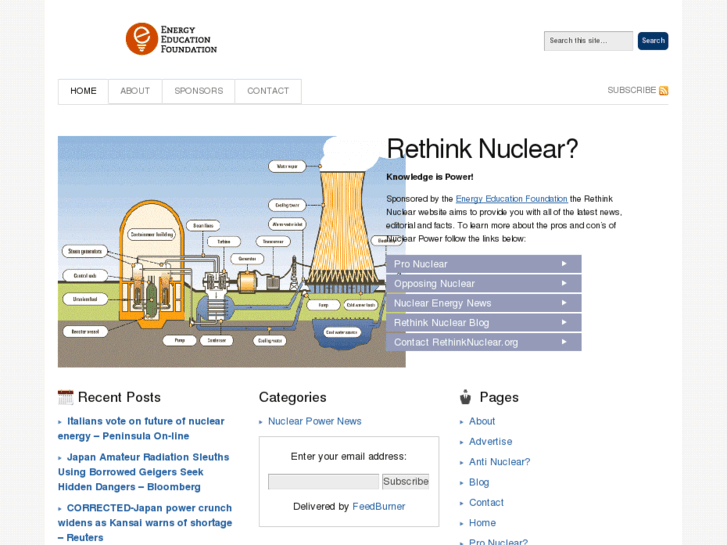727x545 pixels.
Task: Click the calendar icon beside Recent Posts
Action: (65, 398)
